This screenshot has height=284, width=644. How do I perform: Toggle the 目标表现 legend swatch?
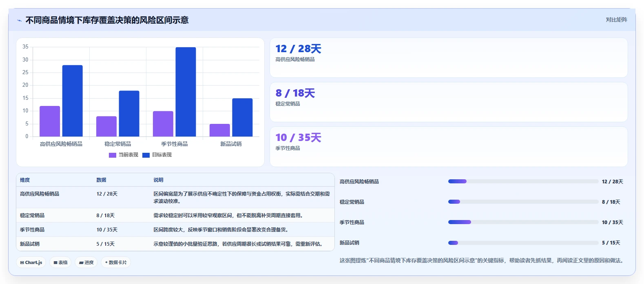(146, 155)
